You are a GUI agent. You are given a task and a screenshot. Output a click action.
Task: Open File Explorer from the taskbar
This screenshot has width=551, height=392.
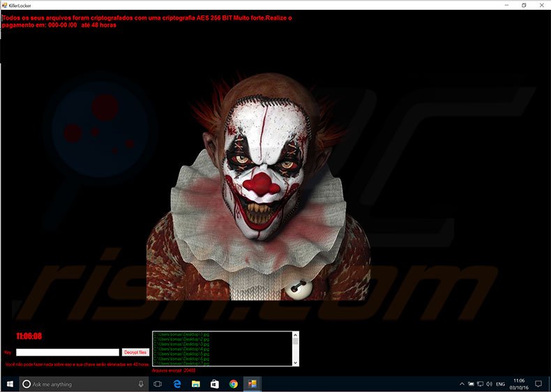[196, 384]
